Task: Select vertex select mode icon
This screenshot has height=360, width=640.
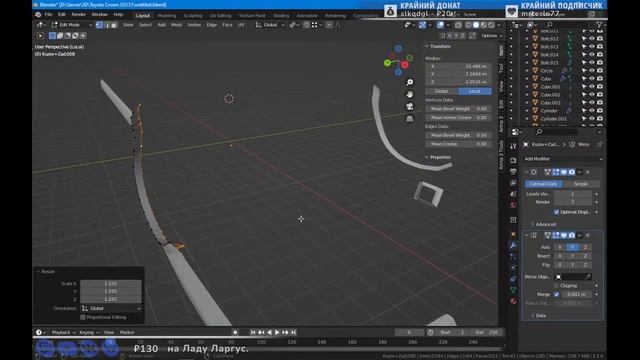Action: pos(99,25)
